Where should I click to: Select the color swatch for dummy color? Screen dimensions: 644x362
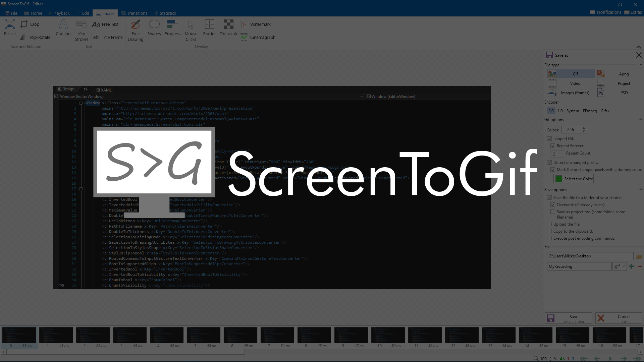click(558, 179)
